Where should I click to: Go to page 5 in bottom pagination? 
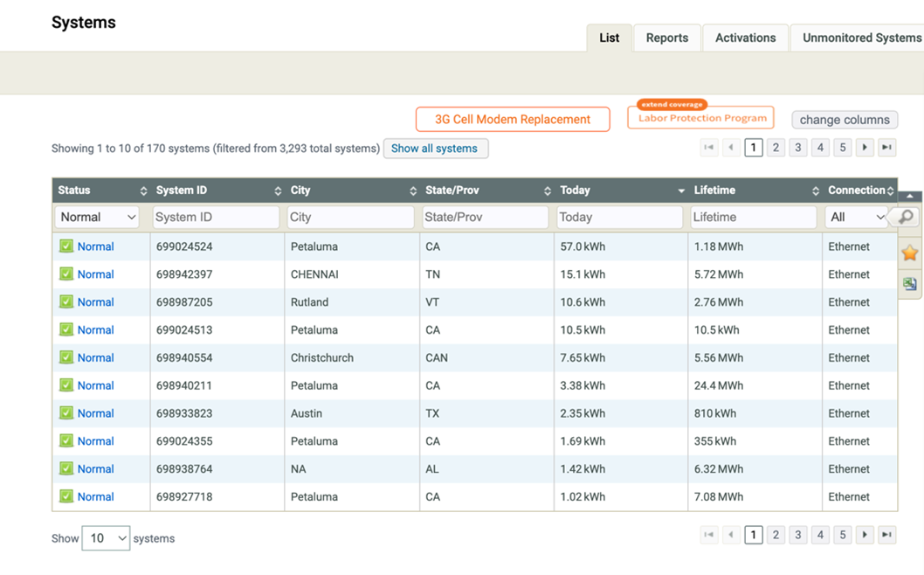pyautogui.click(x=842, y=535)
